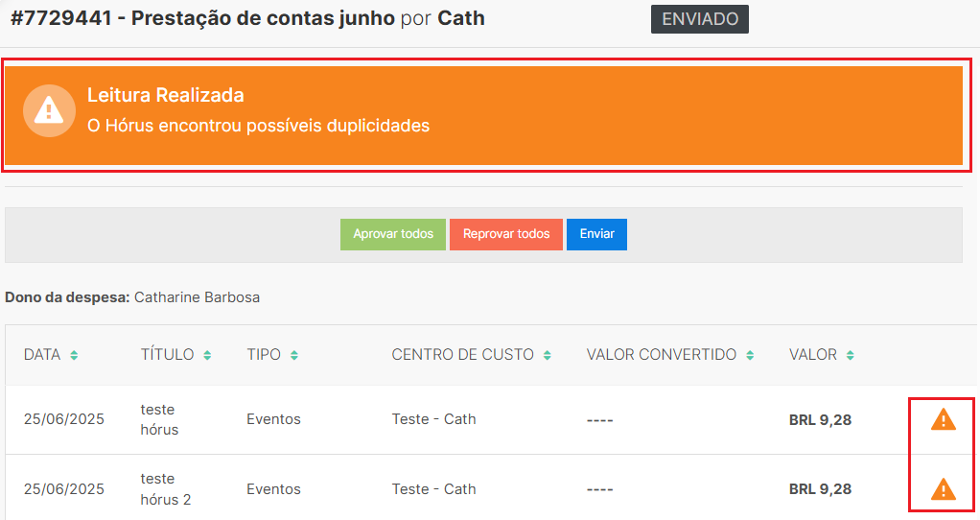Click the date 25/06/2025 in teste hórus row

click(x=63, y=419)
